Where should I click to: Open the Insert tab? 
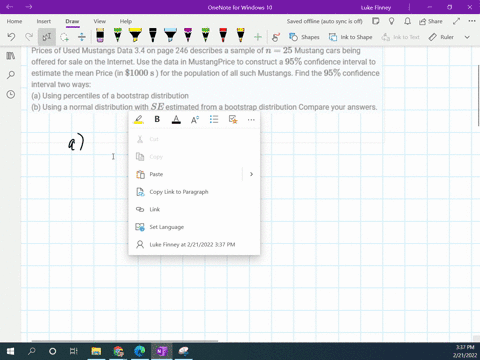point(44,21)
